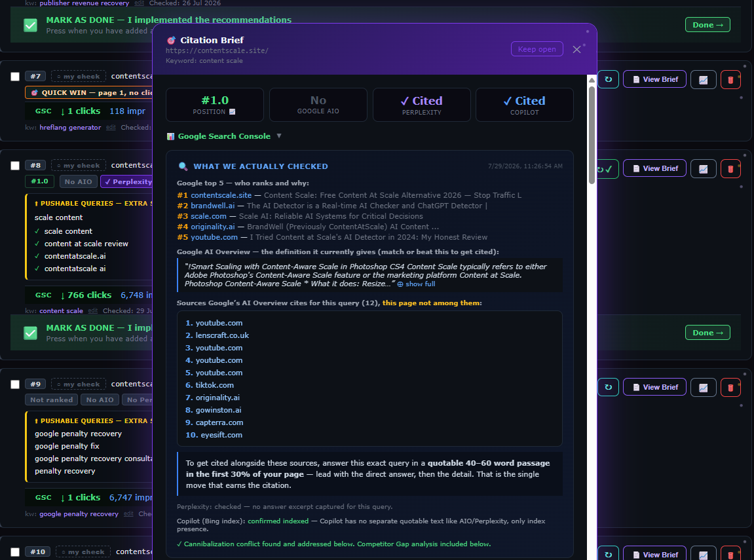Tick the checkbox for row #9
Image resolution: width=754 pixels, height=560 pixels.
(15, 384)
